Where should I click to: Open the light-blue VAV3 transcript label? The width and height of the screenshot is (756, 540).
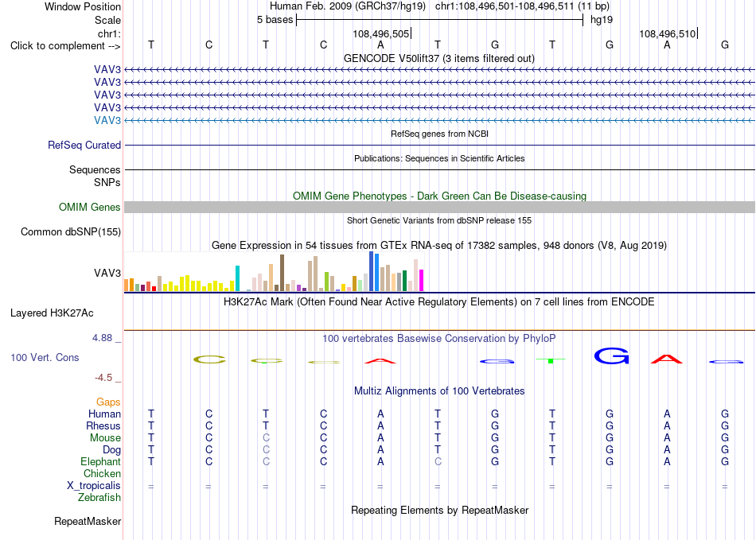click(x=107, y=120)
